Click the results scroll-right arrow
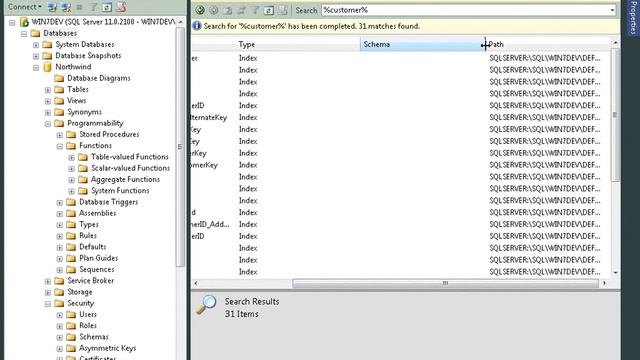Screen dimensions: 640x360 (604, 283)
